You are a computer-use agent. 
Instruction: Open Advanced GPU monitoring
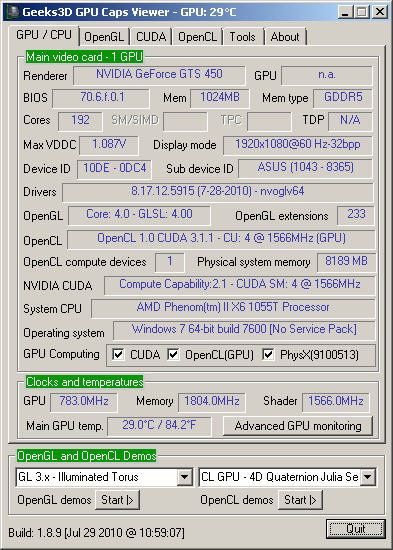298,426
